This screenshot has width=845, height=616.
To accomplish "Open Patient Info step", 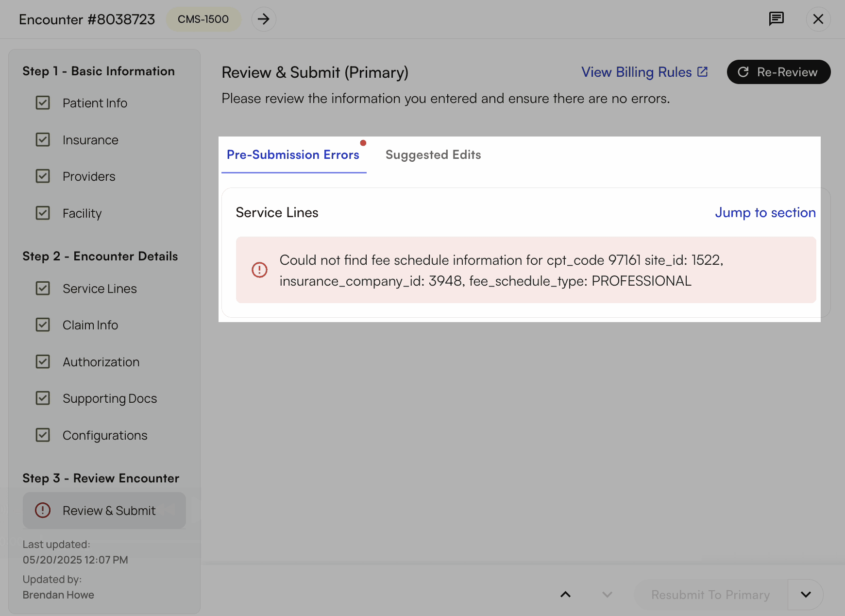I will point(95,103).
